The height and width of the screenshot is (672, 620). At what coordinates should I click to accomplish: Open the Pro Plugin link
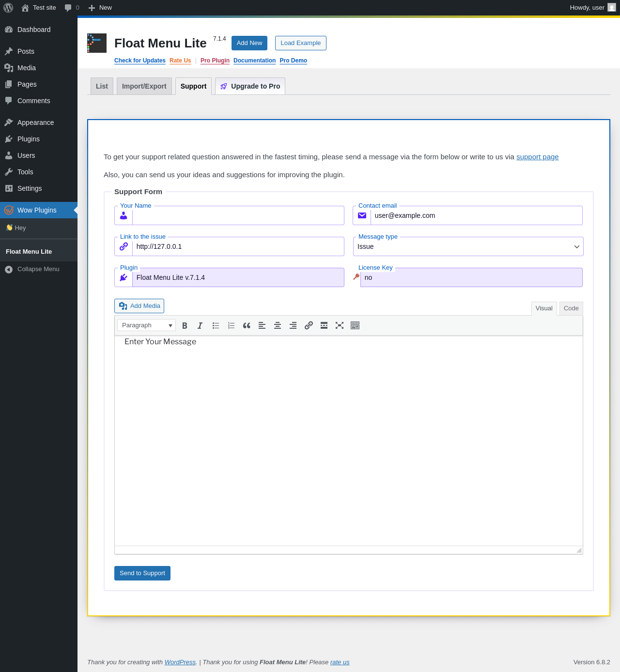(215, 61)
